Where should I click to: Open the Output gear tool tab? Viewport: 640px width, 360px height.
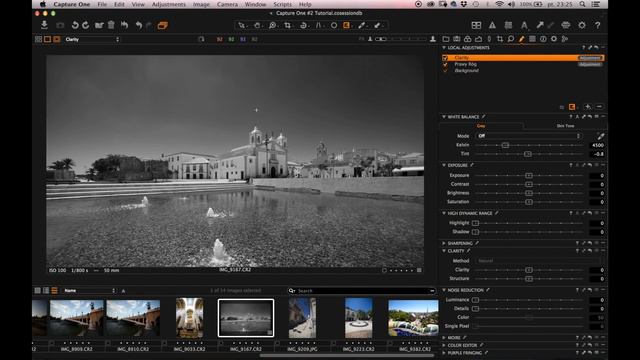(x=554, y=39)
